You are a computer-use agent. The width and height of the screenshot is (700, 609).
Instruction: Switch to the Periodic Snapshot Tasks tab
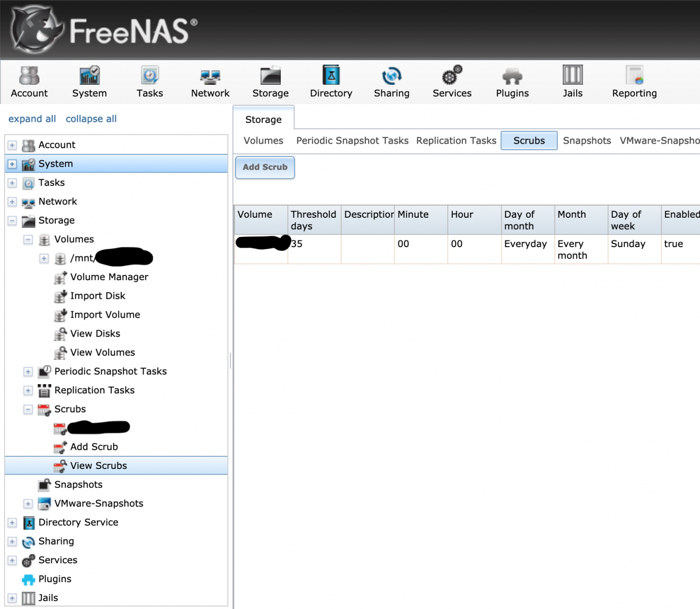[x=352, y=141]
